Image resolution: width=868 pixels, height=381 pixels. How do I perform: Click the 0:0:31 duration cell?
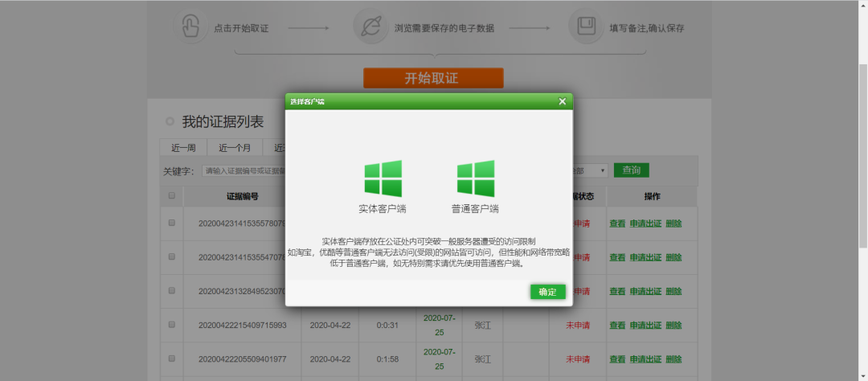(x=387, y=325)
